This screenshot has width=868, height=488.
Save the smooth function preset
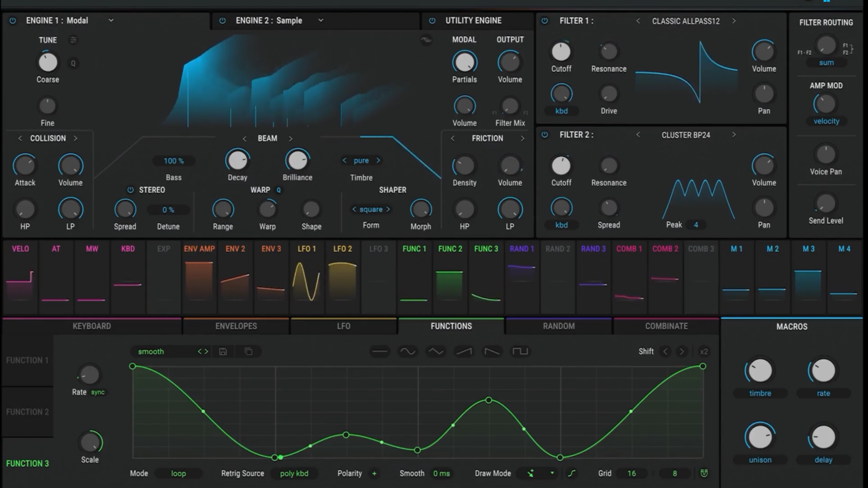(223, 351)
